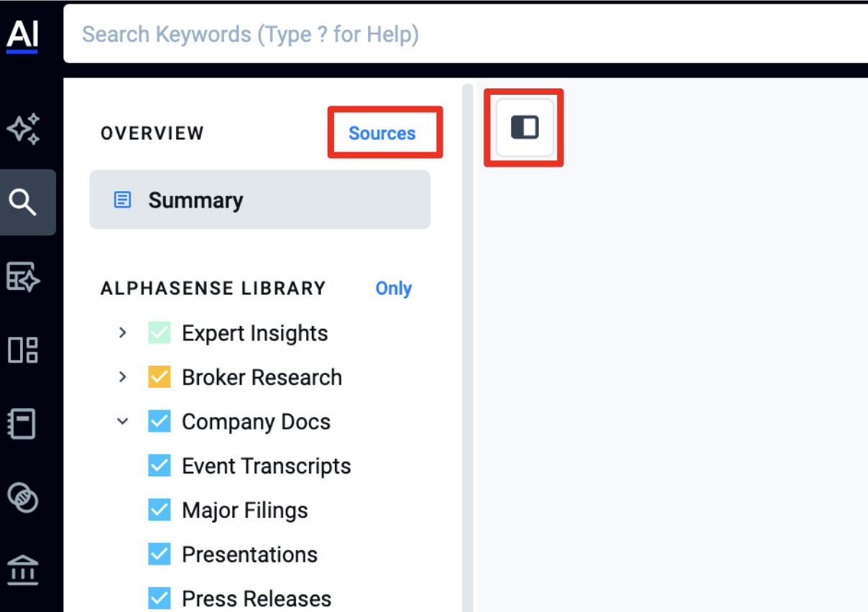The width and height of the screenshot is (868, 612).
Task: Open the sparkle AI assistant icon
Action: (x=23, y=130)
